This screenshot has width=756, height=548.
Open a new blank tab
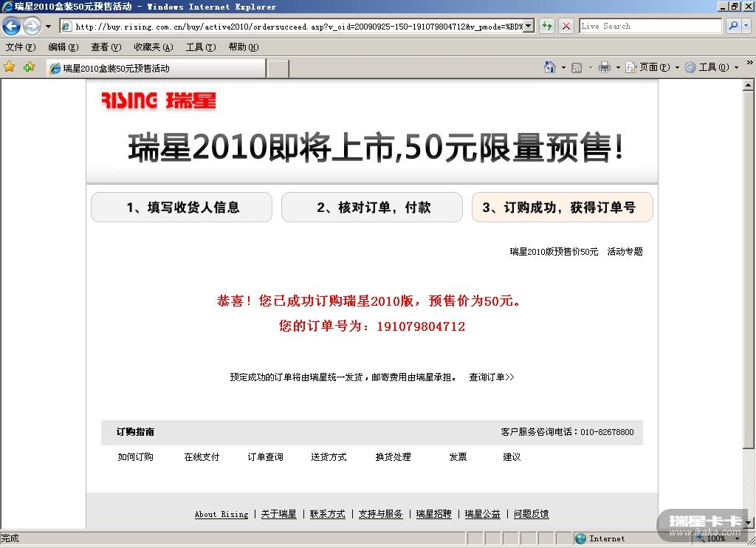278,69
